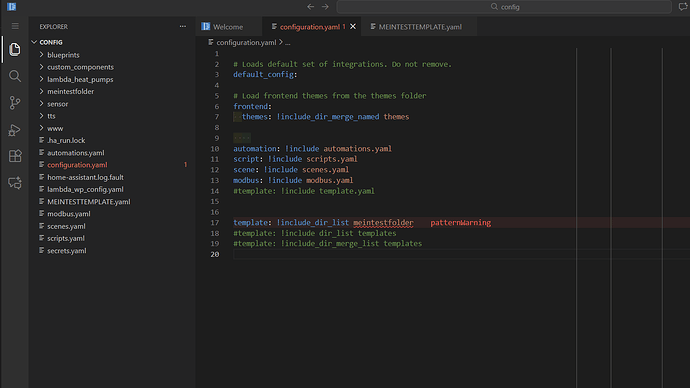Image resolution: width=690 pixels, height=388 pixels.
Task: Open .ha_run.lock in the explorer
Action: [66, 140]
